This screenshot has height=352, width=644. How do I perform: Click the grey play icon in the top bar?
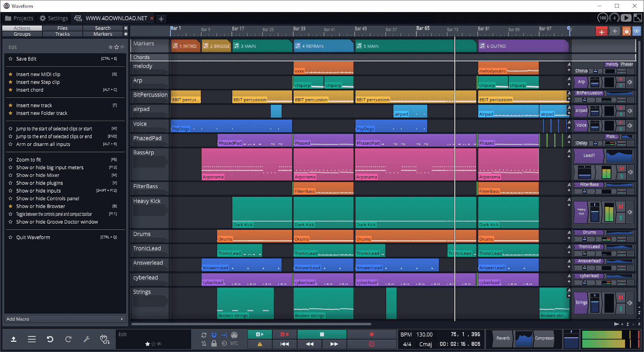click(x=626, y=18)
